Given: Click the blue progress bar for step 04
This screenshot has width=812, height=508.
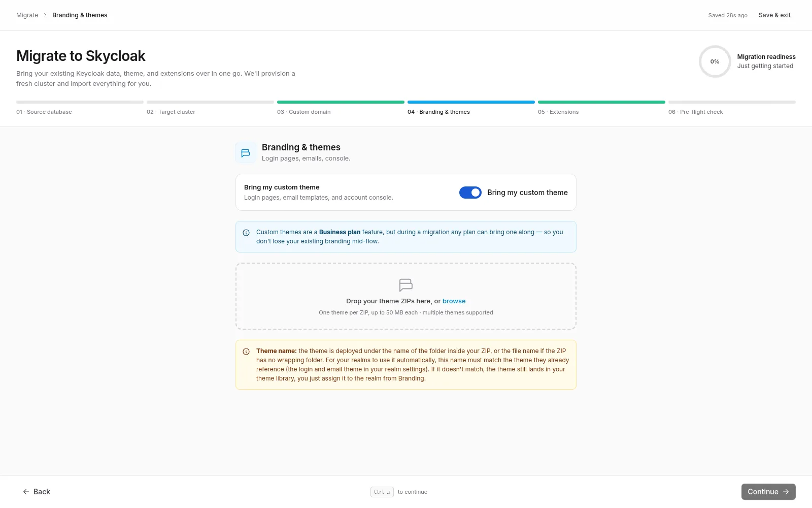Looking at the screenshot, I should click(x=471, y=102).
